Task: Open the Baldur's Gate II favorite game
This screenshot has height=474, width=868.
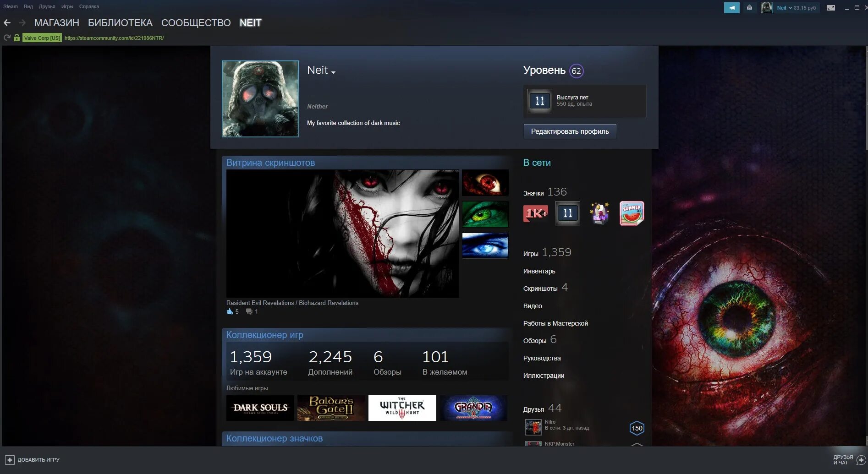Action: [x=331, y=408]
